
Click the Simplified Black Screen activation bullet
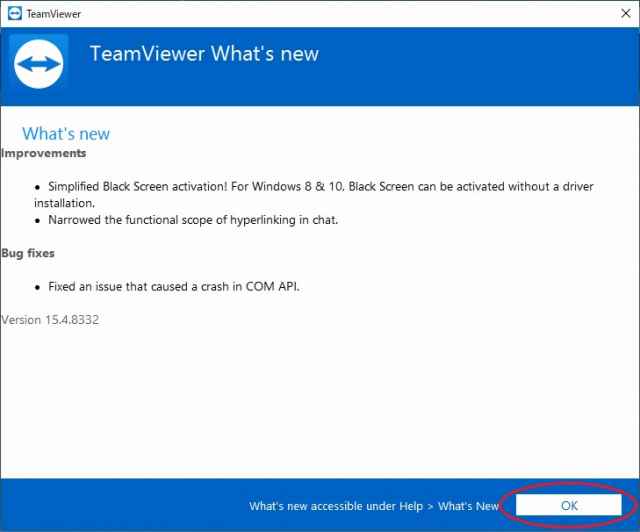click(313, 194)
